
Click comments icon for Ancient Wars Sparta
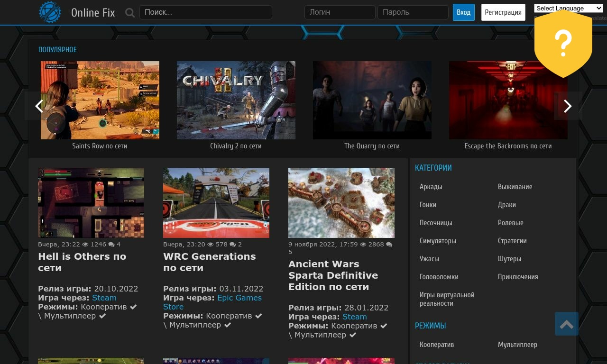click(x=389, y=245)
